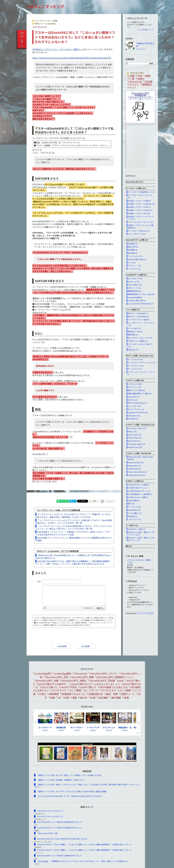Click the LINEで送る share button
The height and width of the screenshot is (868, 174).
coord(62,501)
